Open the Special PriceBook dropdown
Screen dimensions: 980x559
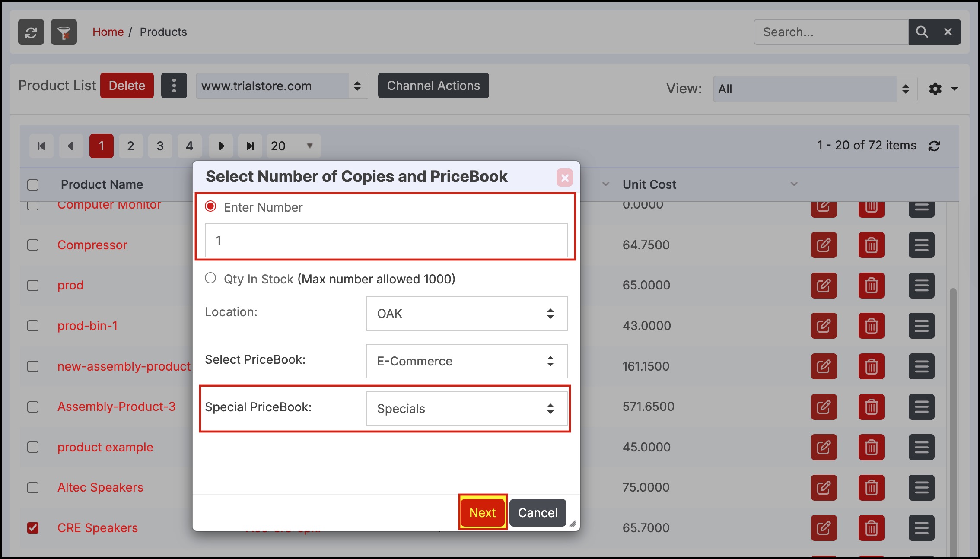pyautogui.click(x=466, y=409)
